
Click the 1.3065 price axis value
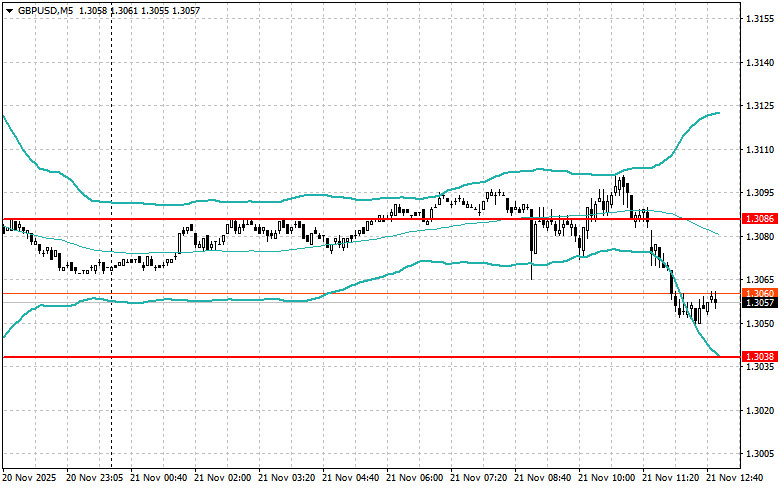pos(760,280)
